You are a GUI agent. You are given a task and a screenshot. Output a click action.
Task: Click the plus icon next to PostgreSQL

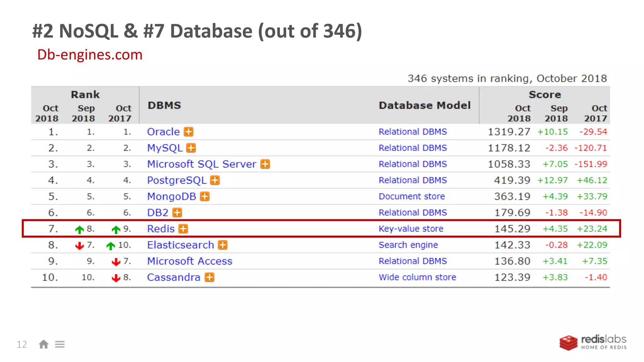tap(215, 180)
